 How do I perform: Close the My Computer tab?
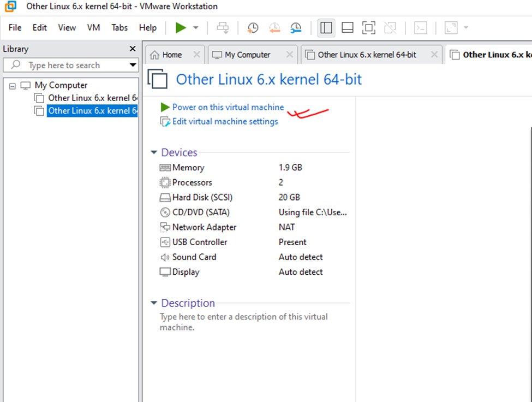pos(289,54)
